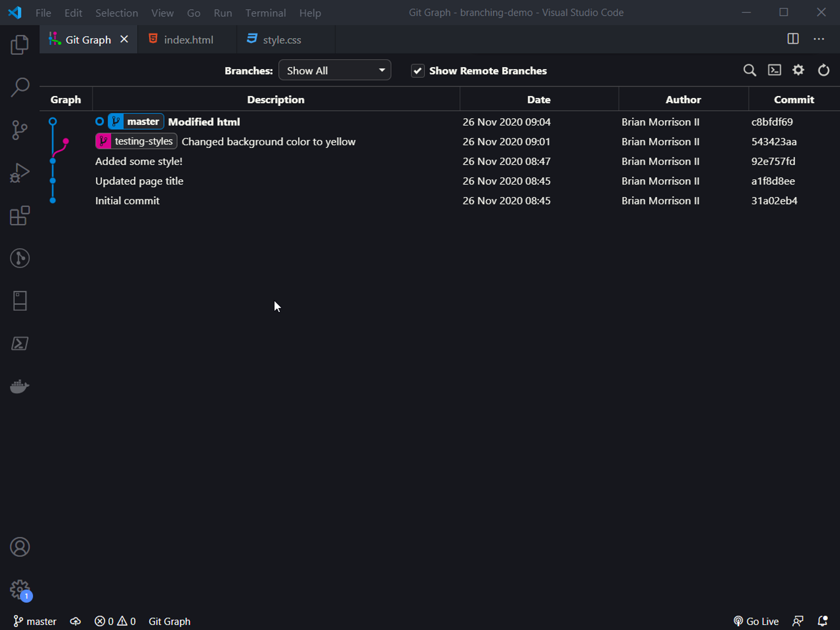Screen dimensions: 840x630
Task: Select the Git Graph tab
Action: tap(88, 39)
